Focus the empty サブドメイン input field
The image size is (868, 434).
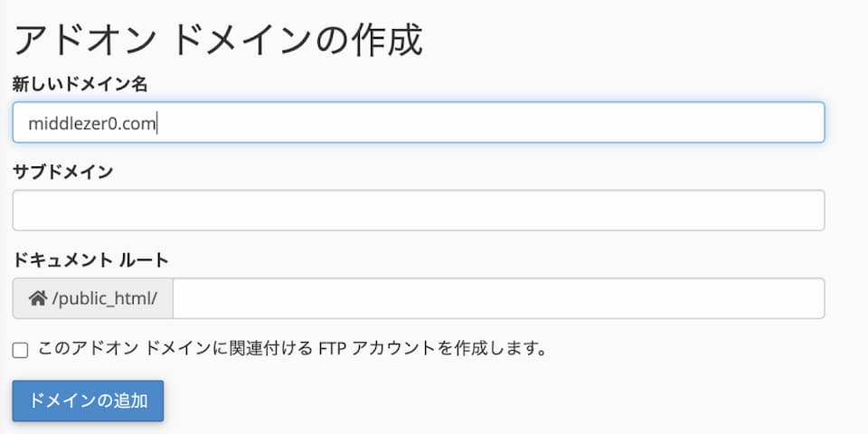[419, 211]
